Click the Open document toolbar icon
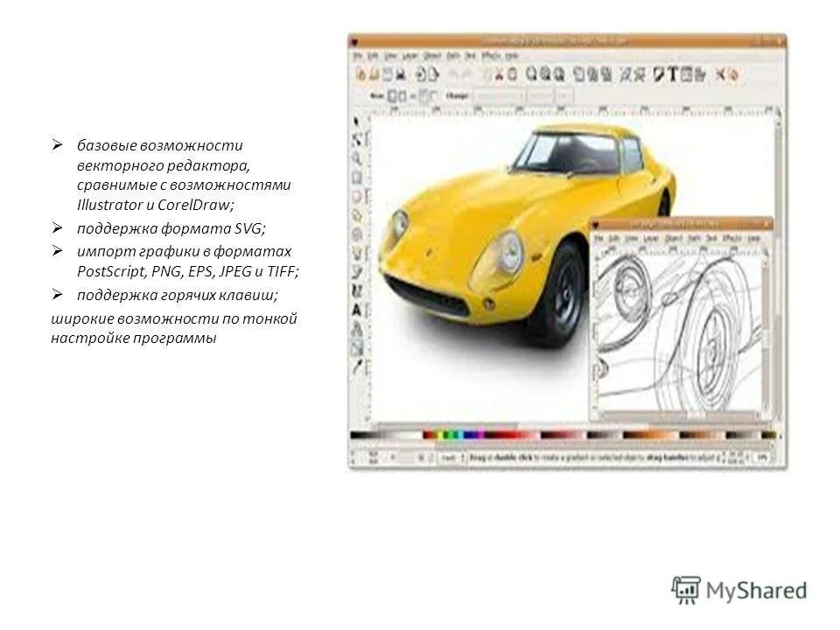Image resolution: width=840 pixels, height=630 pixels. [374, 74]
